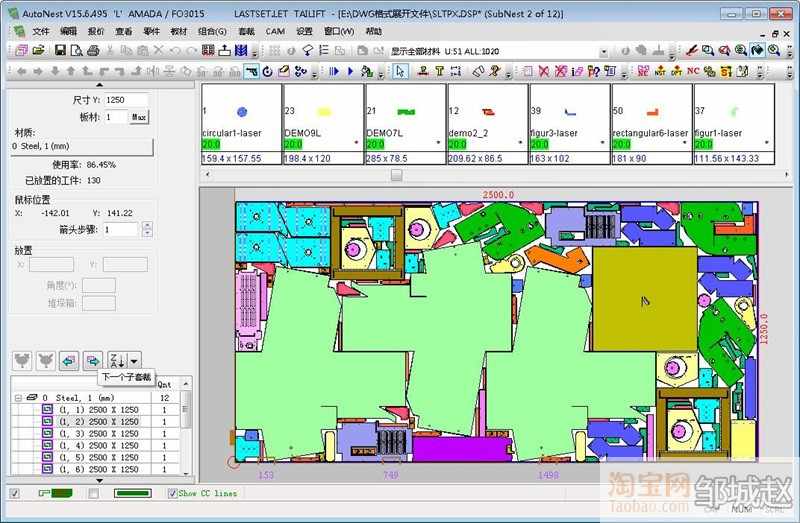The width and height of the screenshot is (800, 523).
Task: Click the yellow S sequence icon
Action: (x=726, y=71)
